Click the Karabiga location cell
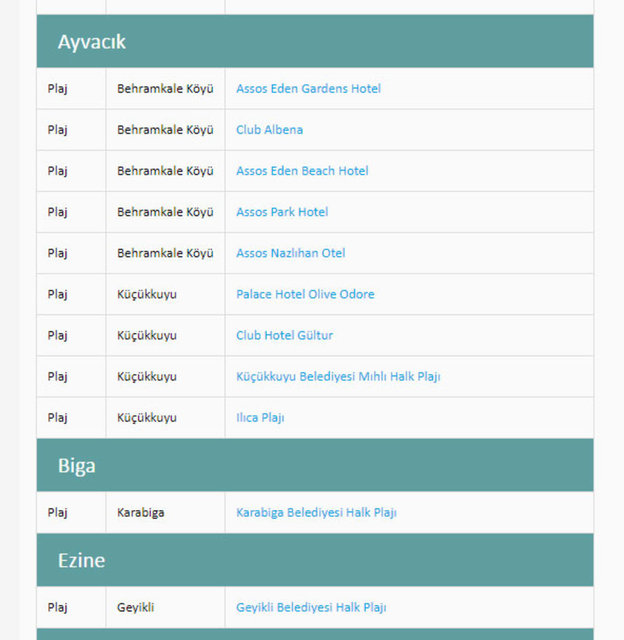 pyautogui.click(x=141, y=513)
